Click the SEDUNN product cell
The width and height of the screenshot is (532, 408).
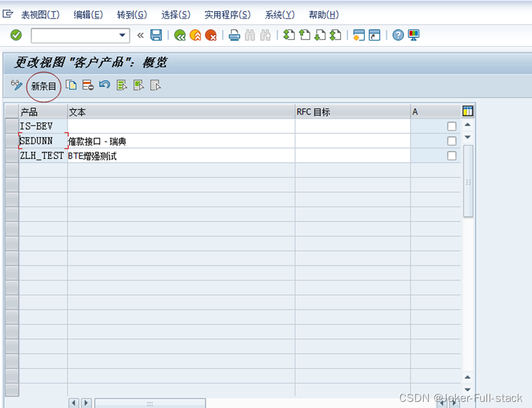click(x=43, y=141)
